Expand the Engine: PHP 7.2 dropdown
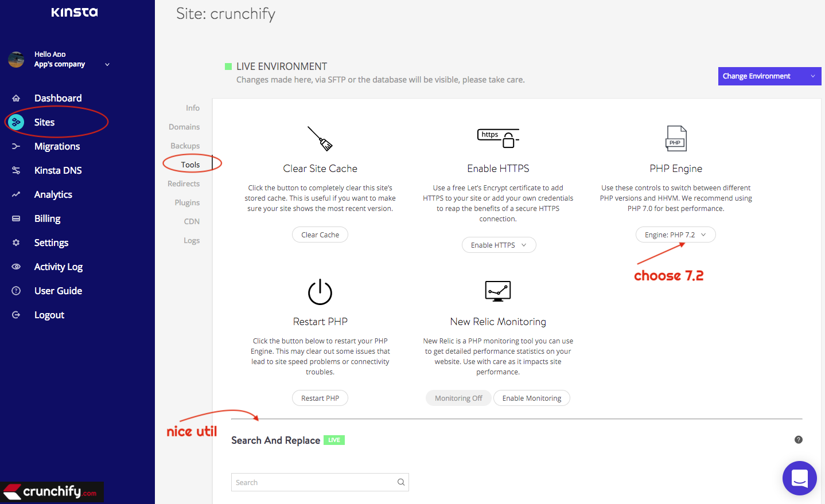The height and width of the screenshot is (504, 825). [x=675, y=235]
